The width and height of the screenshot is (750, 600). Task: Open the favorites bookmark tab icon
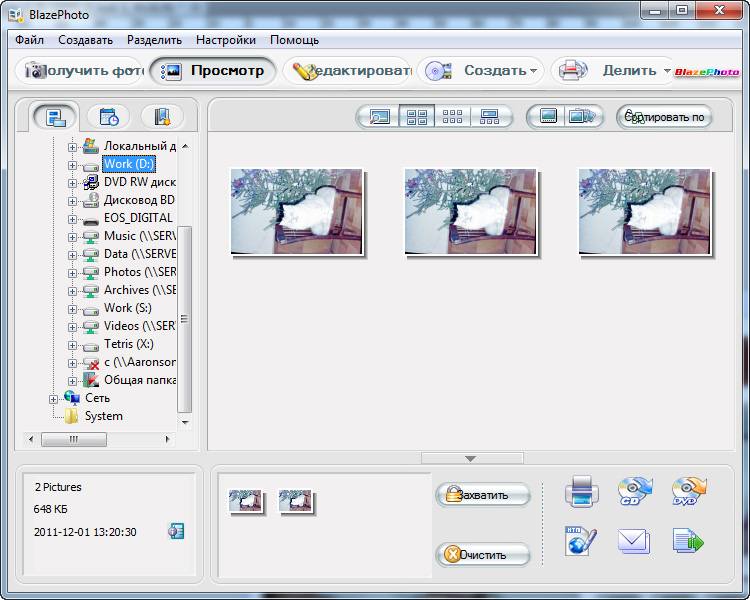coord(162,117)
